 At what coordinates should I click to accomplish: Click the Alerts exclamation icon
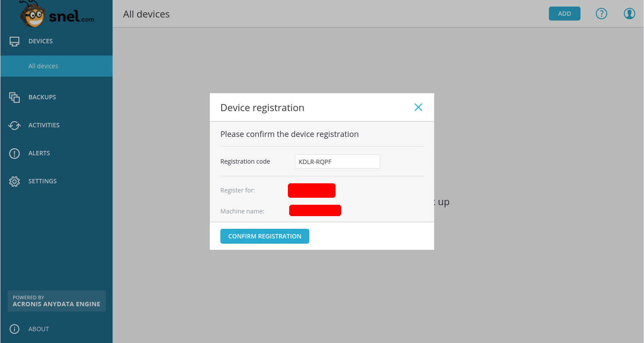[x=14, y=154]
